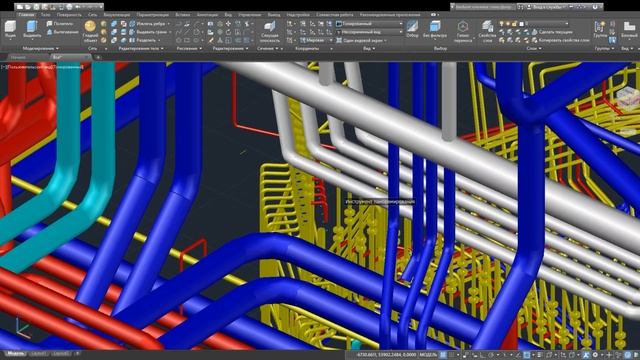Toggle snap mode in status bar
Screen dimensions: 640x360
click(x=453, y=355)
